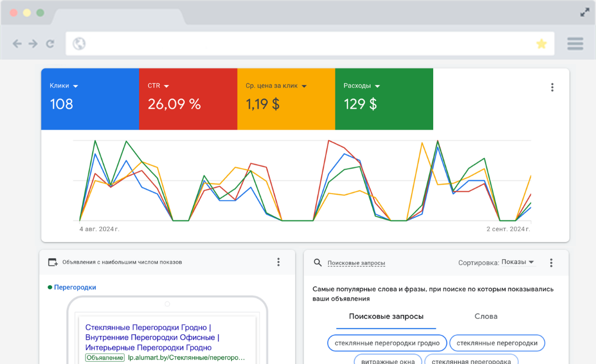Reload the page with refresh icon
Image resolution: width=596 pixels, height=364 pixels.
point(50,44)
